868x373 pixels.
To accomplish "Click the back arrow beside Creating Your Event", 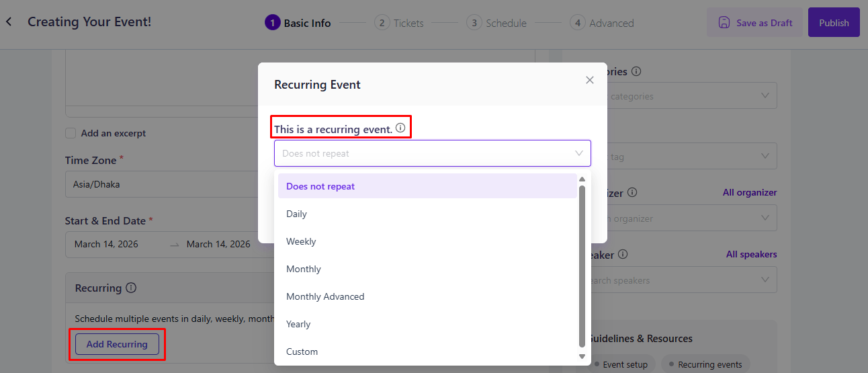I will [9, 22].
